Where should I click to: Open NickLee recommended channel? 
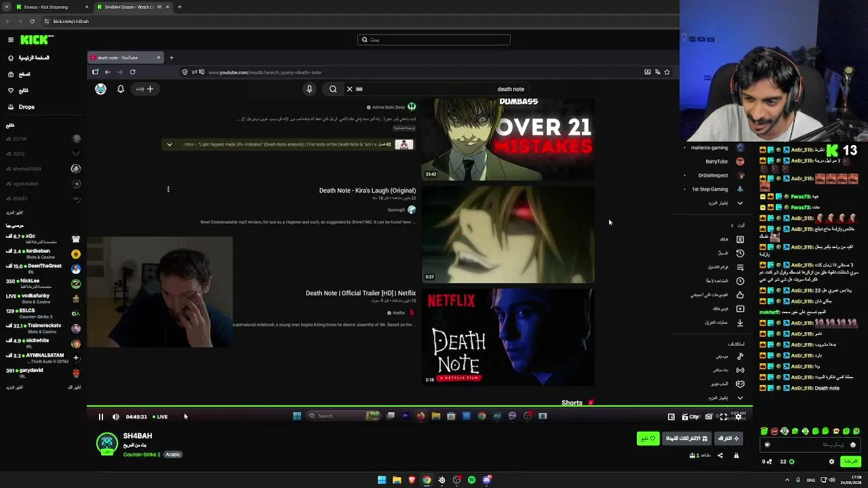(42, 283)
